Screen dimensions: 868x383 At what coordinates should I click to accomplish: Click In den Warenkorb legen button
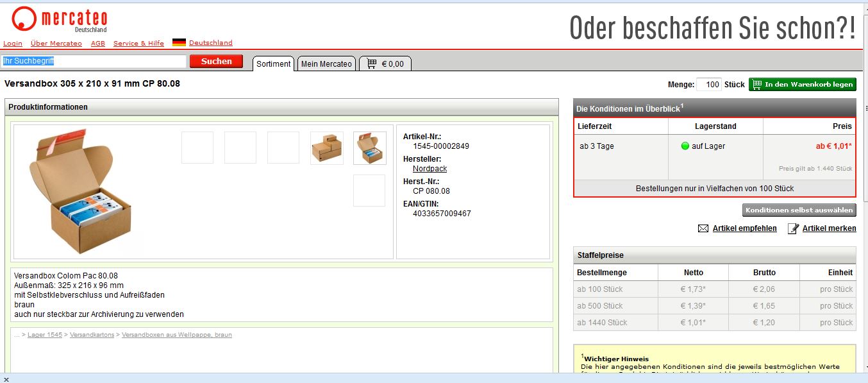802,85
